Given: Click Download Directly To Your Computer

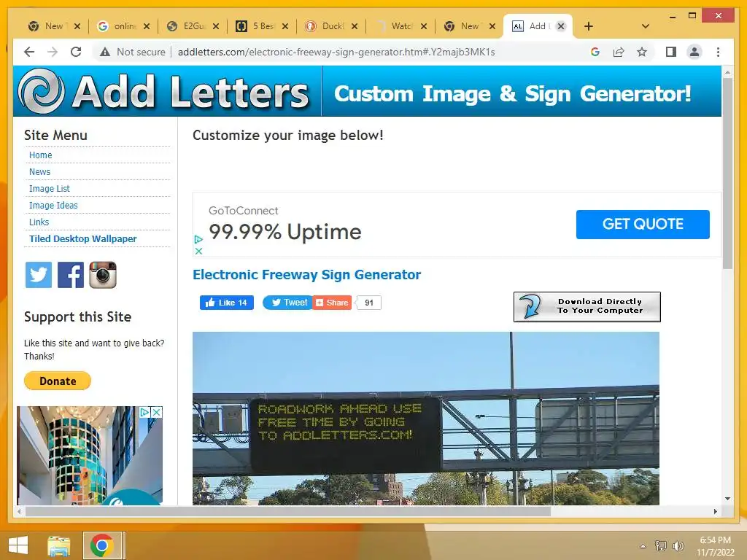Looking at the screenshot, I should point(587,307).
